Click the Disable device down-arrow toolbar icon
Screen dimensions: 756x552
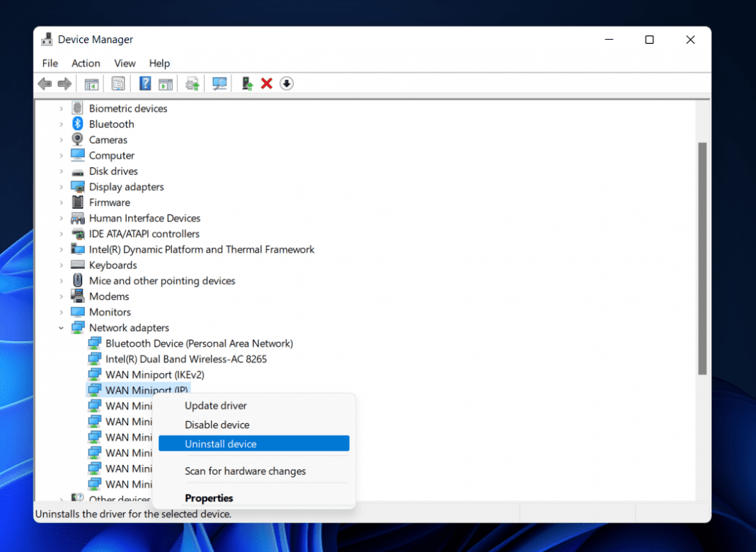click(x=287, y=83)
